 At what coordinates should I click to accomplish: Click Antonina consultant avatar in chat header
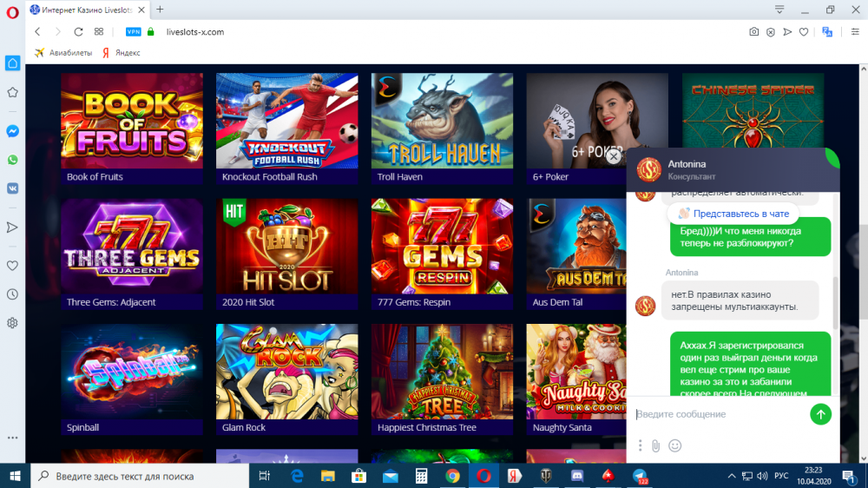648,169
